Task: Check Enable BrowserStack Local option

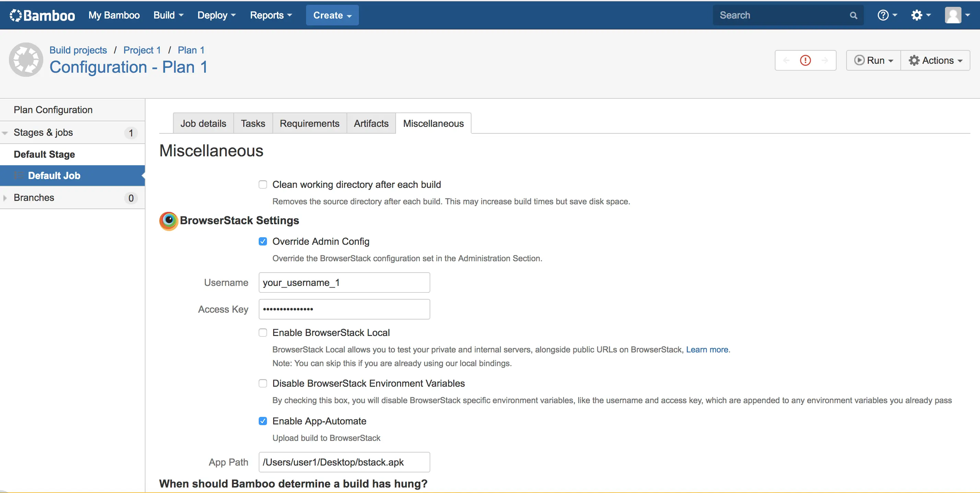Action: click(x=263, y=333)
